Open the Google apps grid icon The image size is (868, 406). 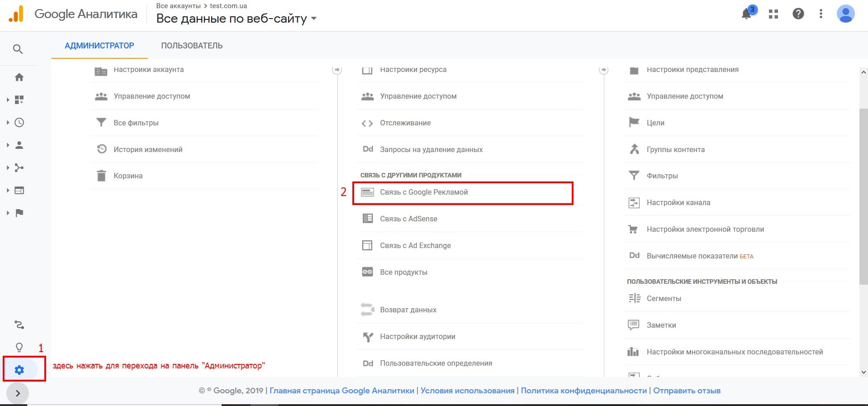[x=773, y=14]
